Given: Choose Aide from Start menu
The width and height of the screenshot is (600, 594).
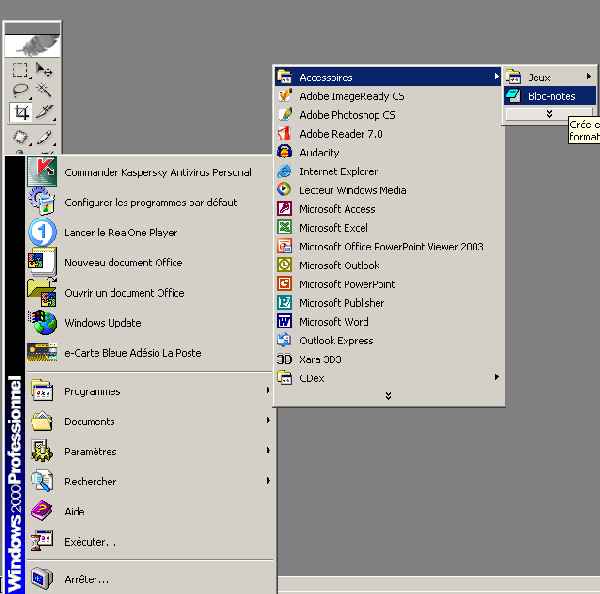Looking at the screenshot, I should pos(150,511).
